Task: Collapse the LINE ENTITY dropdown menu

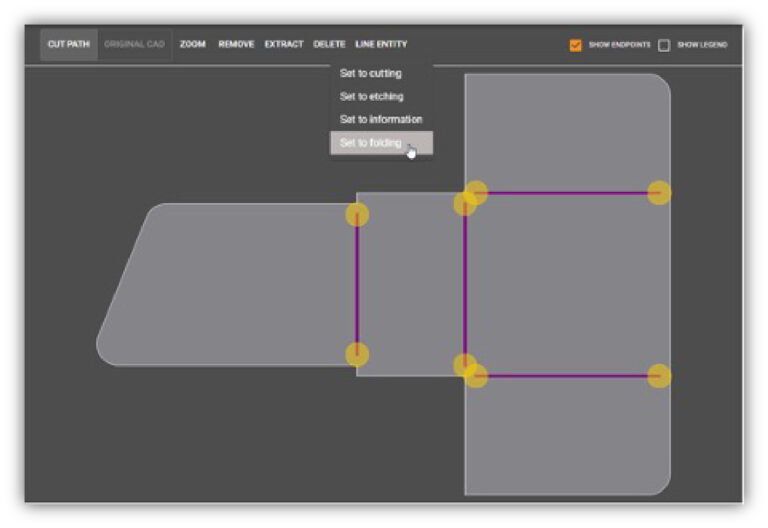Action: pos(381,45)
